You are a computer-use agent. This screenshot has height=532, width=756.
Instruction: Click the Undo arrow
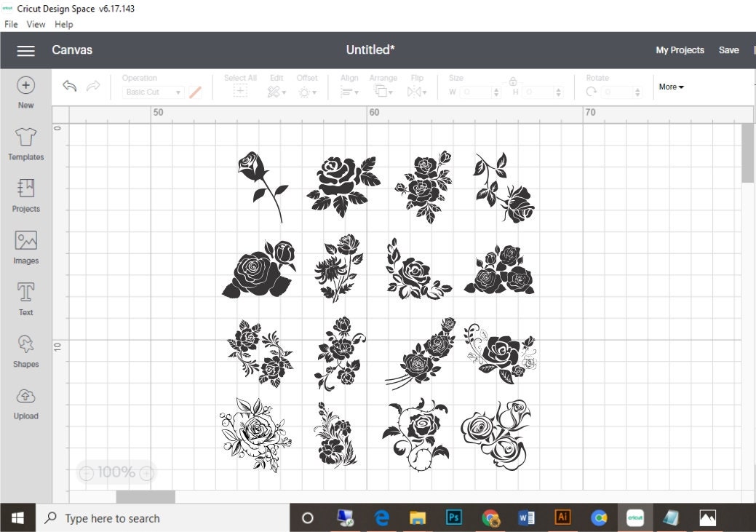69,87
